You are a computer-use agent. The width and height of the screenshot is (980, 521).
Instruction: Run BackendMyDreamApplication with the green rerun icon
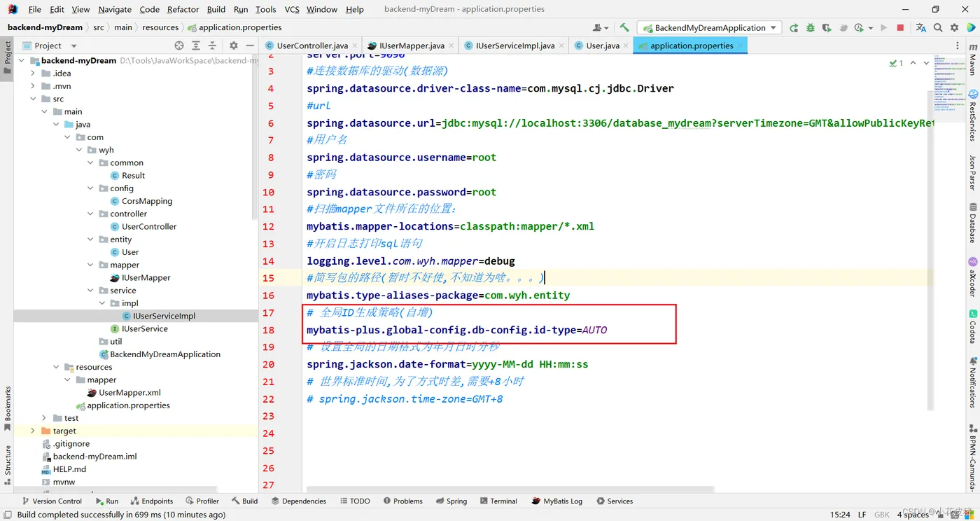[794, 28]
